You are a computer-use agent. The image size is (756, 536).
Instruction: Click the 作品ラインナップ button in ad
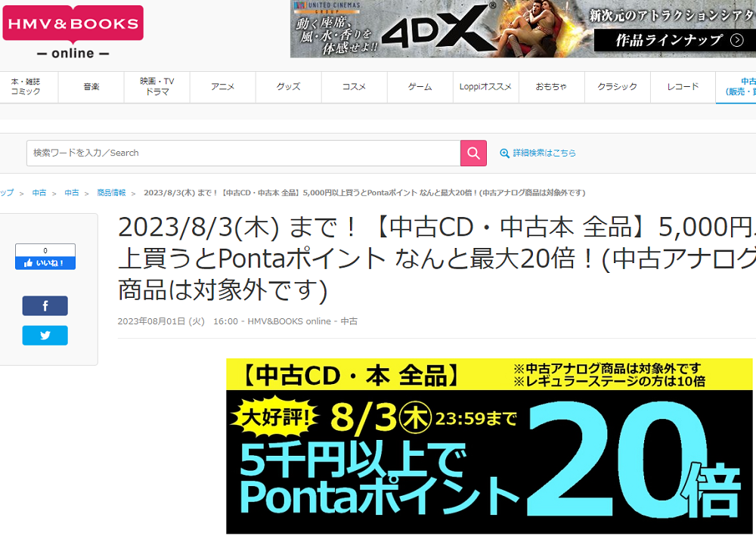click(x=675, y=40)
